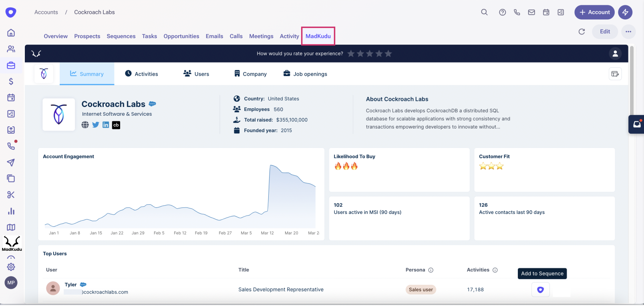Image resolution: width=644 pixels, height=306 pixels.
Task: Open Settings gear in sidebar
Action: coord(11,267)
